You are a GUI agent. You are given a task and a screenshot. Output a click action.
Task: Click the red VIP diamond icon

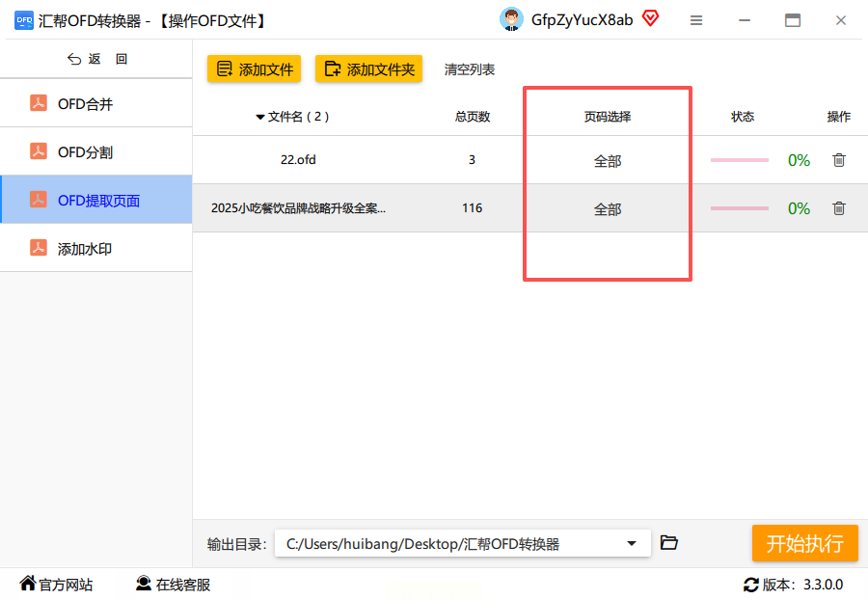pos(650,19)
